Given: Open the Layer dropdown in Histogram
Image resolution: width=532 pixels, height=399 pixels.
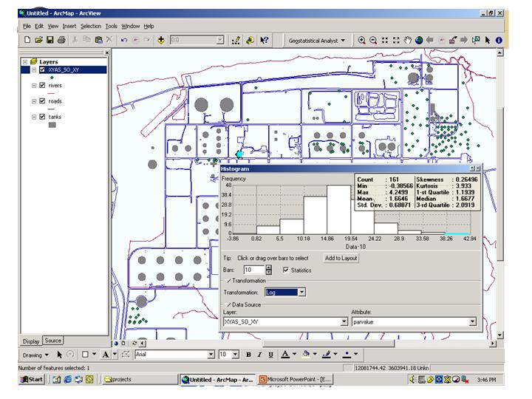Looking at the screenshot, I should [x=344, y=321].
